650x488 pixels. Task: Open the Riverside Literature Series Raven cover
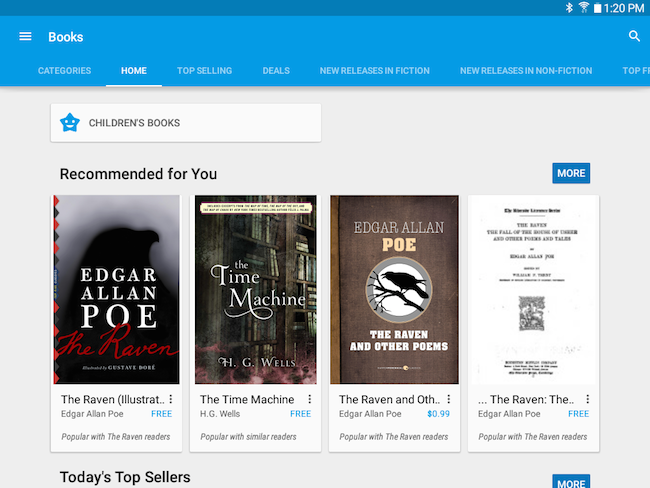coord(534,289)
